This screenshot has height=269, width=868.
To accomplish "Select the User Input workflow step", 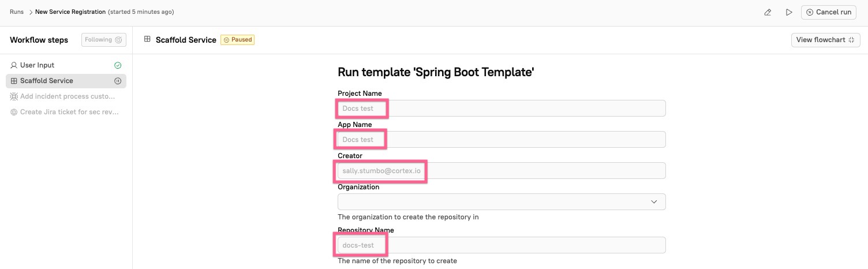I will pyautogui.click(x=37, y=65).
